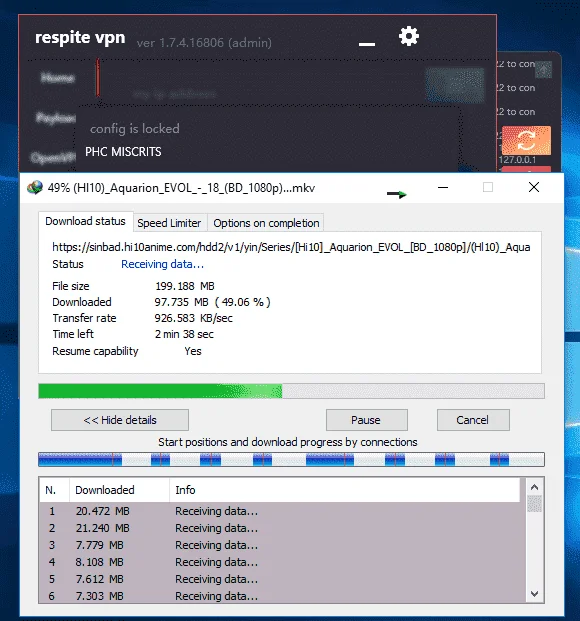Viewport: 580px width, 621px height.
Task: Click PHC MISCRITS in respite vpn
Action: click(x=123, y=152)
